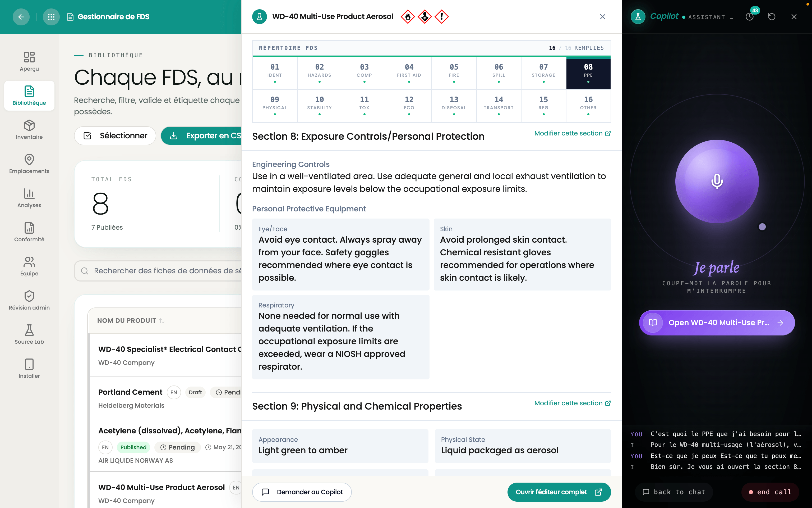
Task: Jump to section 10 Stability
Action: click(x=319, y=106)
